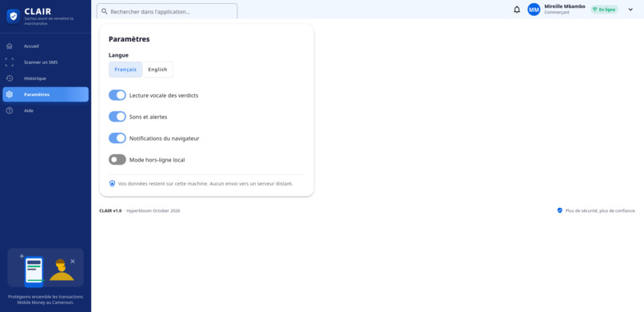Click the Lecture vocale des verdicts label
The height and width of the screenshot is (312, 644).
tap(164, 95)
